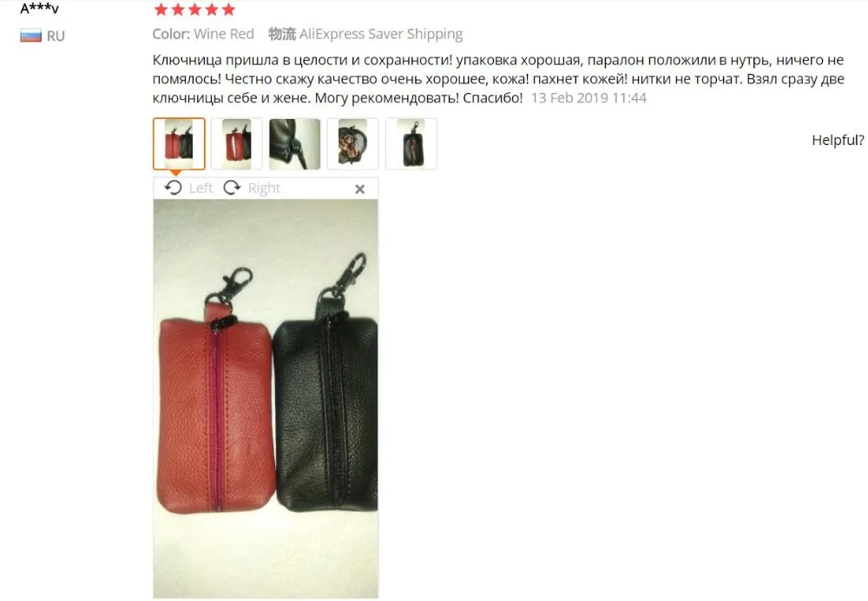Viewport: 868px width, 601px height.
Task: Click the "Helpful?" link
Action: pyautogui.click(x=838, y=140)
